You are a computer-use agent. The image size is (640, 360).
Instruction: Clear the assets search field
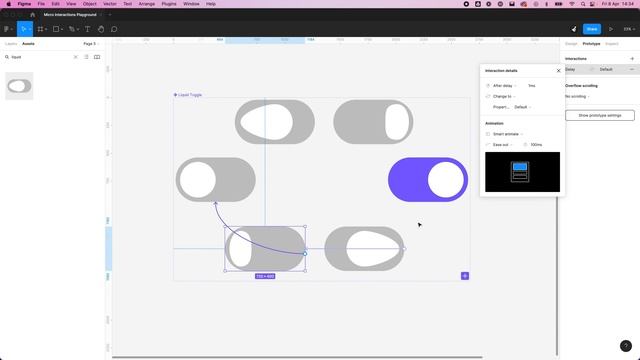(76, 57)
